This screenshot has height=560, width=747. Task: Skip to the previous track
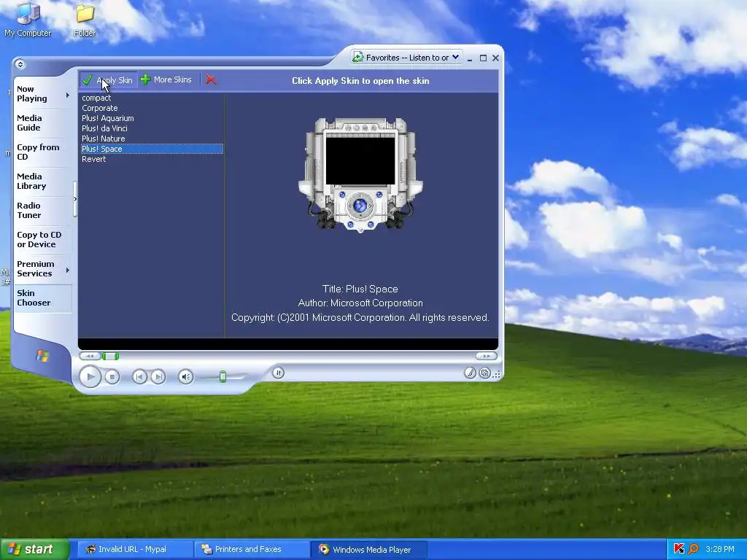139,377
